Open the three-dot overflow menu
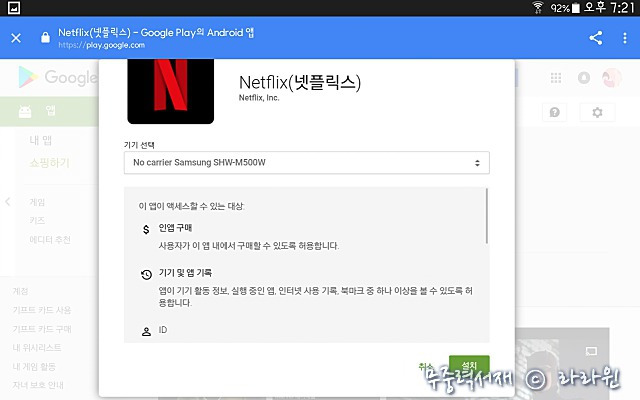The height and width of the screenshot is (400, 640). click(624, 38)
